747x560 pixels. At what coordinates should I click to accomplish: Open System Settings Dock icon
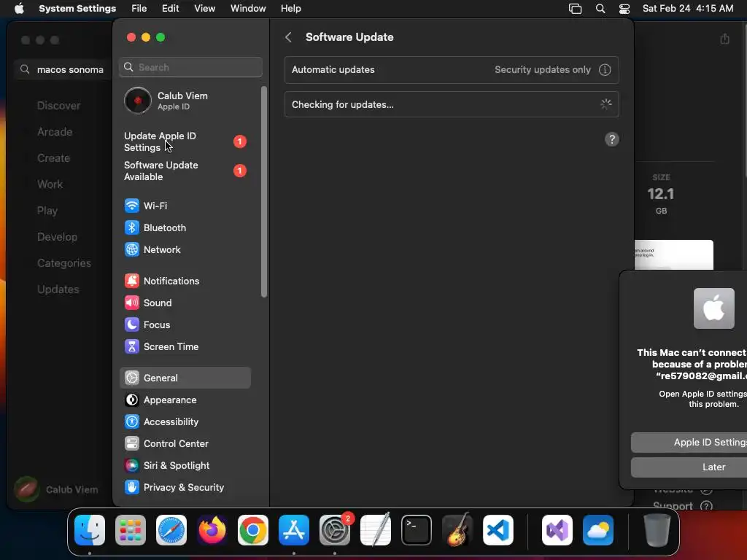click(335, 530)
